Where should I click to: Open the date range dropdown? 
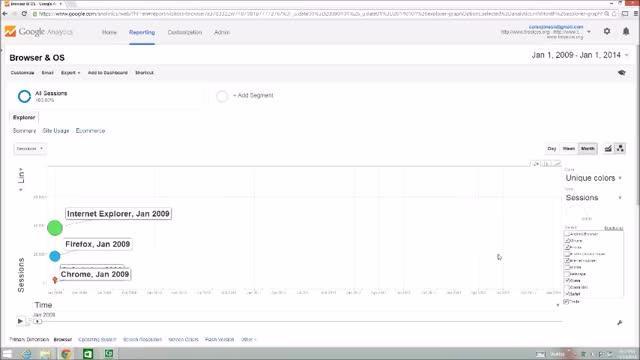(580, 55)
